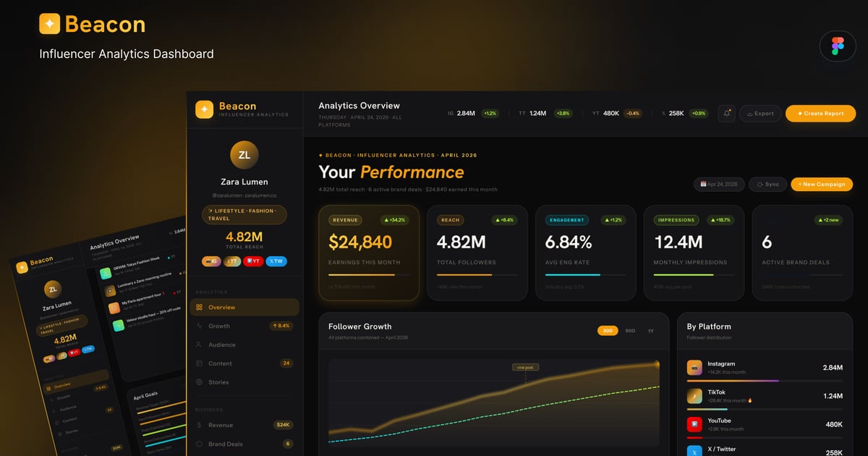
Task: Click the -0.4% YouTube change badge
Action: [633, 114]
